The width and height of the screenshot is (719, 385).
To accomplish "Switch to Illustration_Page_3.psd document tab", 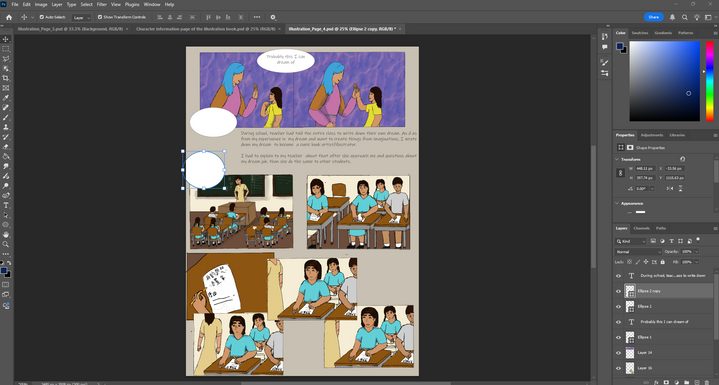I will [70, 28].
